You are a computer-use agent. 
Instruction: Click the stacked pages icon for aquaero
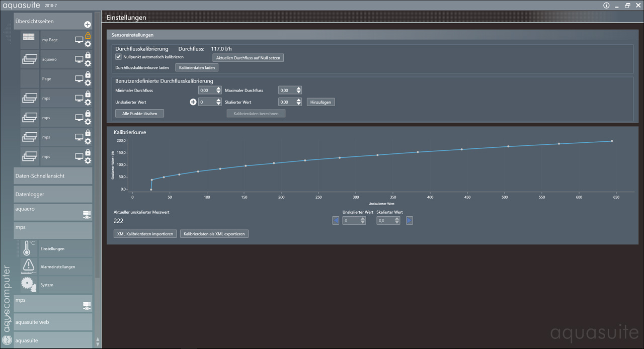point(30,59)
